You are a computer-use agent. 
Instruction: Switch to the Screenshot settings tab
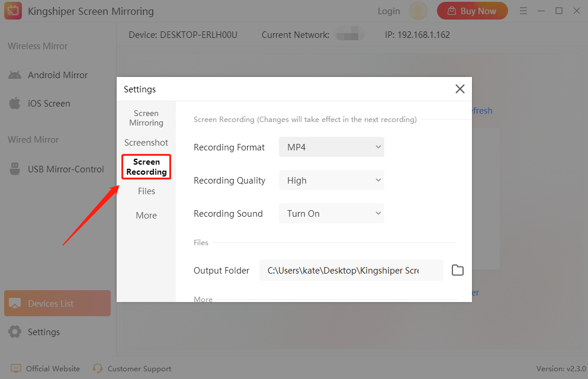(146, 143)
